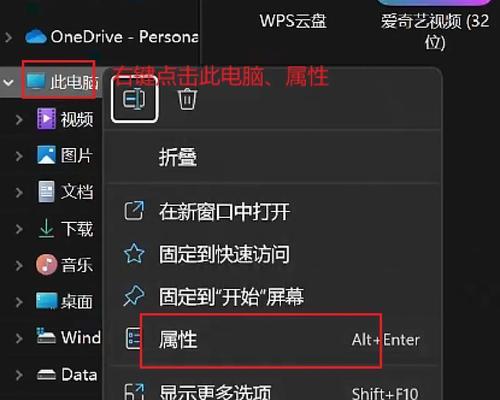Viewport: 500px width, 400px height.
Task: Select the Videos folder icon
Action: 46,119
